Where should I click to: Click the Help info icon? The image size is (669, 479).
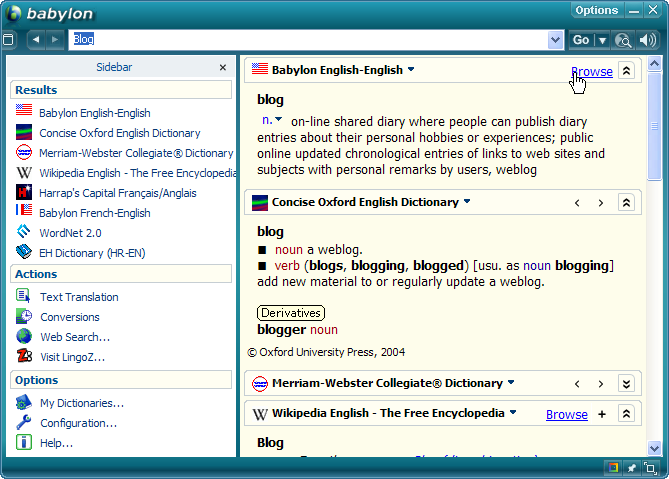coord(24,442)
